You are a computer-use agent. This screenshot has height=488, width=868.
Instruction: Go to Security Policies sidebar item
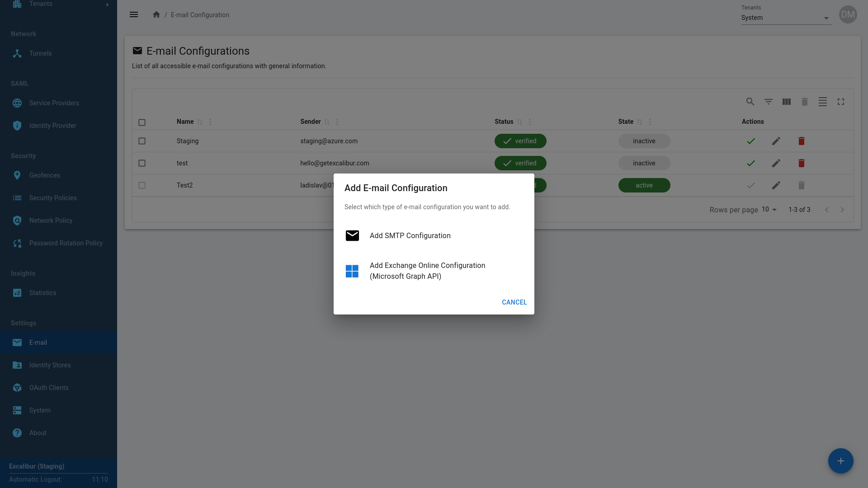click(x=53, y=198)
